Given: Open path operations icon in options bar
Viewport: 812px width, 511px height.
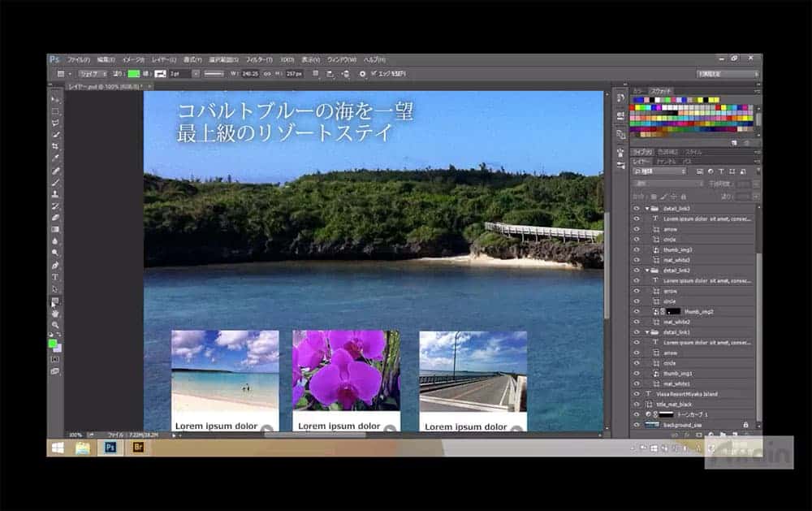Looking at the screenshot, I should point(315,74).
